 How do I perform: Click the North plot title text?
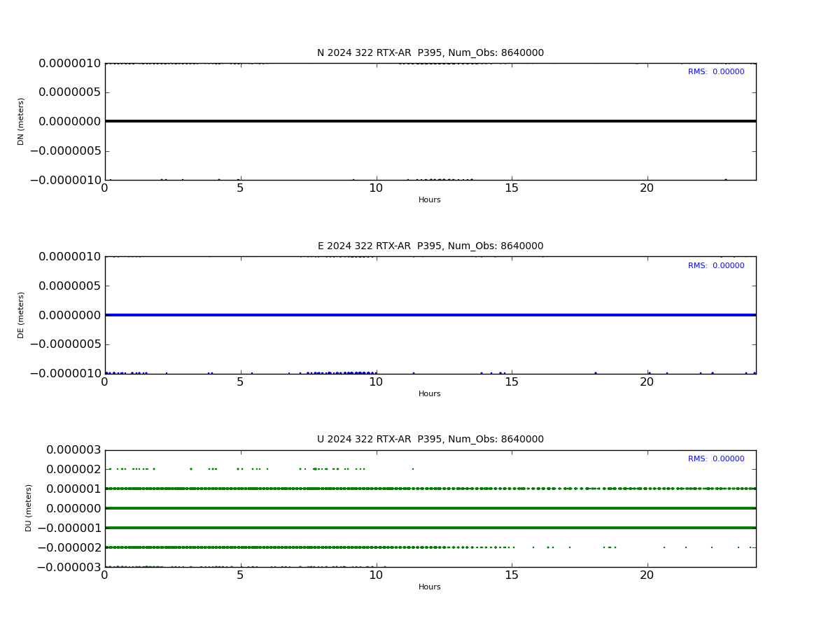pyautogui.click(x=430, y=53)
